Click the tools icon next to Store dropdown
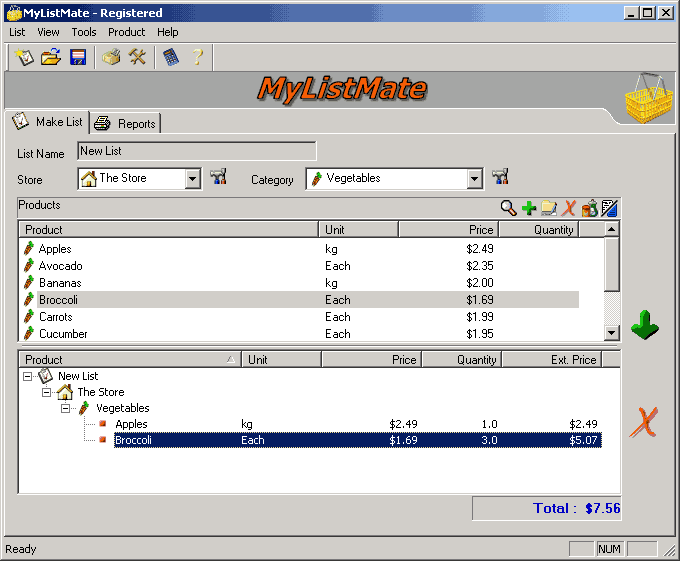 [x=219, y=178]
